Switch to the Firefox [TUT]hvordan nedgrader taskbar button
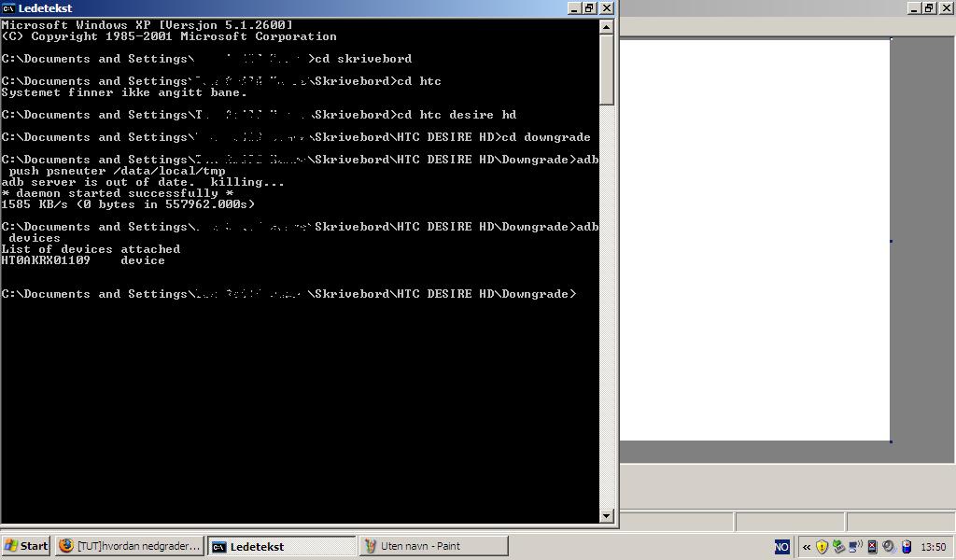The height and width of the screenshot is (560, 956). click(129, 546)
